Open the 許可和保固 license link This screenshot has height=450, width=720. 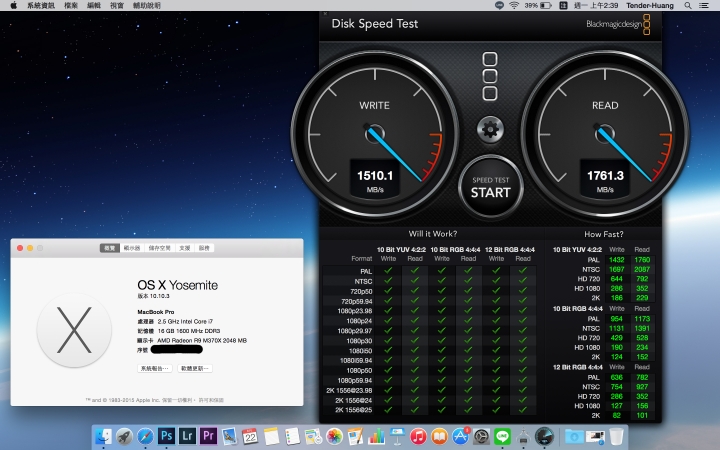click(211, 400)
